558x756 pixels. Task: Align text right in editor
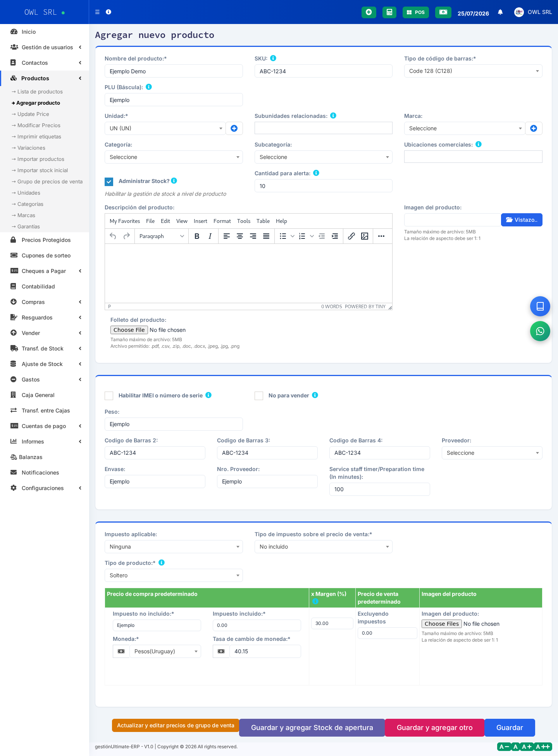click(253, 236)
